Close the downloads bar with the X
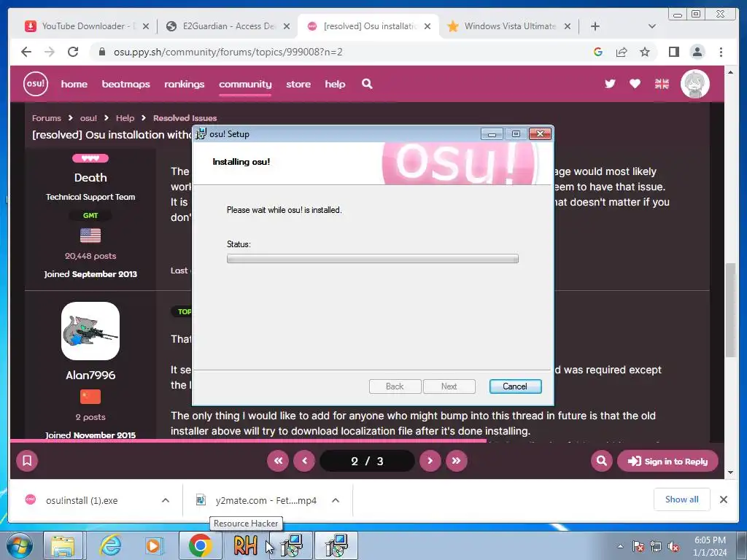747x560 pixels. [x=723, y=499]
